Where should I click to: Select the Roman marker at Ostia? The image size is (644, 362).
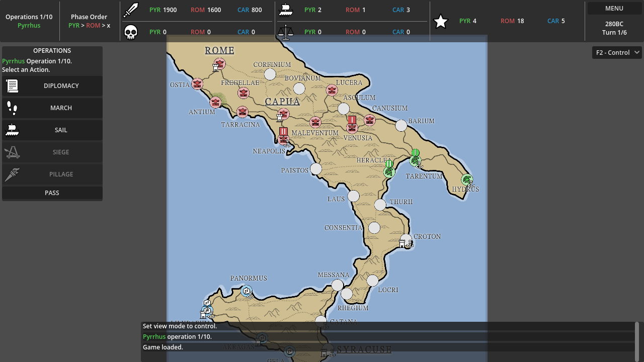coord(197,84)
